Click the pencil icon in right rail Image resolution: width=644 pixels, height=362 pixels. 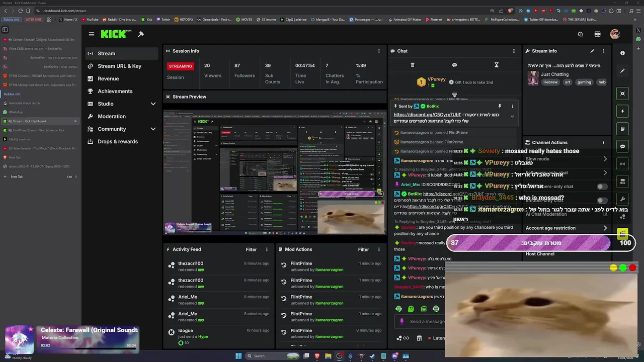[622, 71]
